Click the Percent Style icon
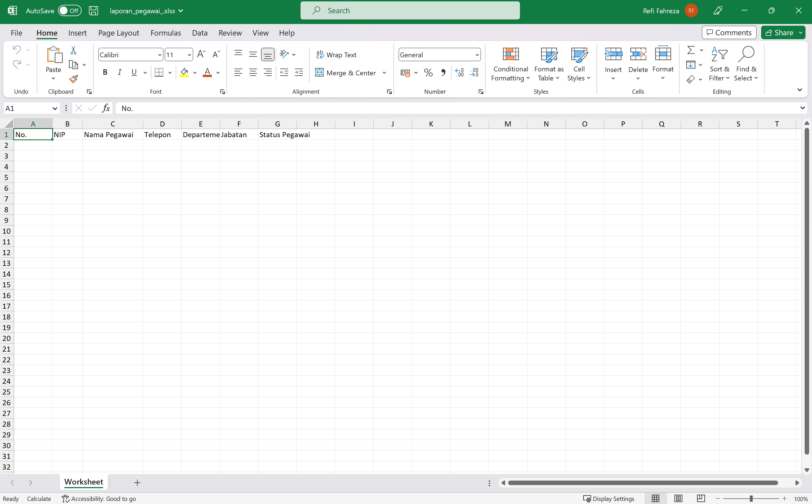The image size is (812, 504). [428, 73]
